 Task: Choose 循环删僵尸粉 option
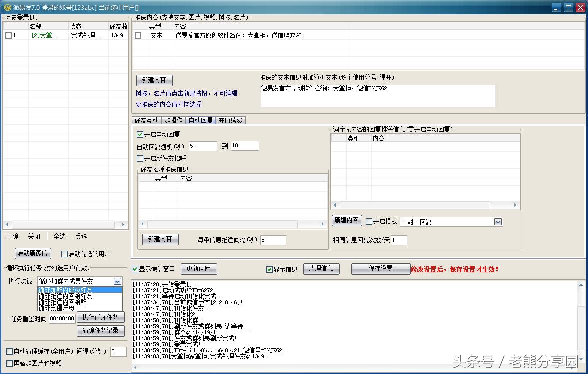[x=80, y=308]
